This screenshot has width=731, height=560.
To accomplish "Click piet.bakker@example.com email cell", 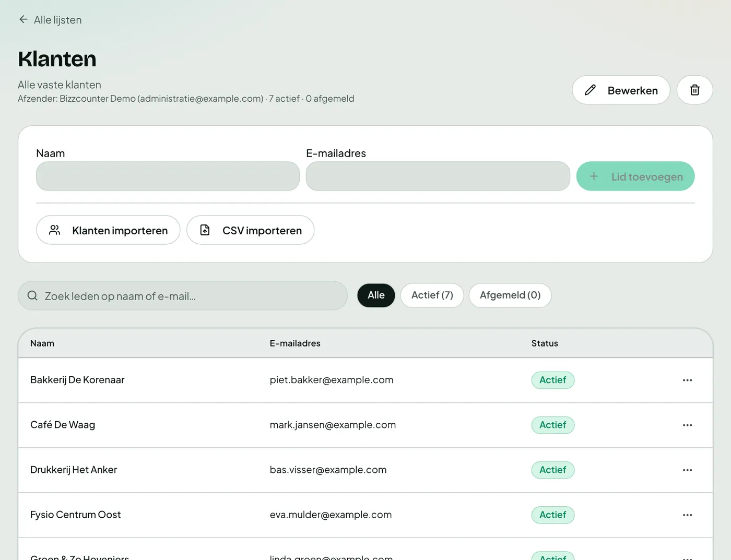I will [332, 380].
